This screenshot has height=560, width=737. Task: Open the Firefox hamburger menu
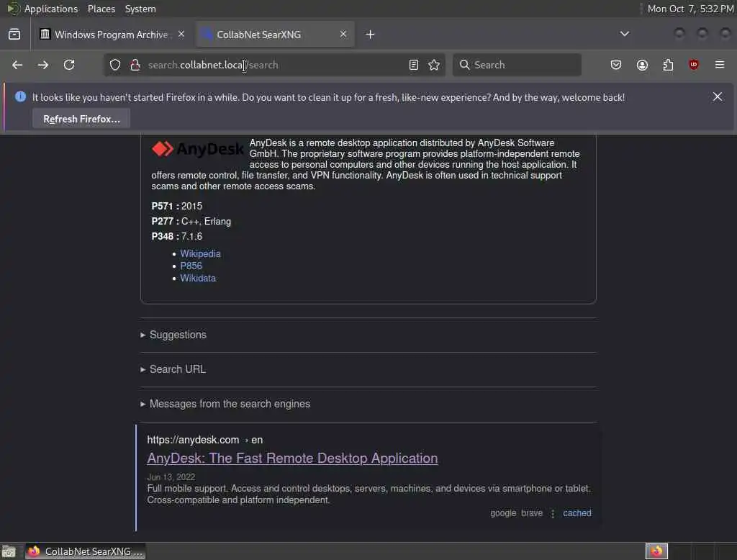(720, 65)
